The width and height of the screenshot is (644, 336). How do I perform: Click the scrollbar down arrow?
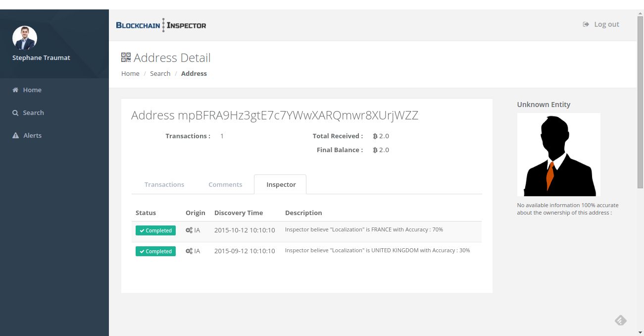[640, 332]
